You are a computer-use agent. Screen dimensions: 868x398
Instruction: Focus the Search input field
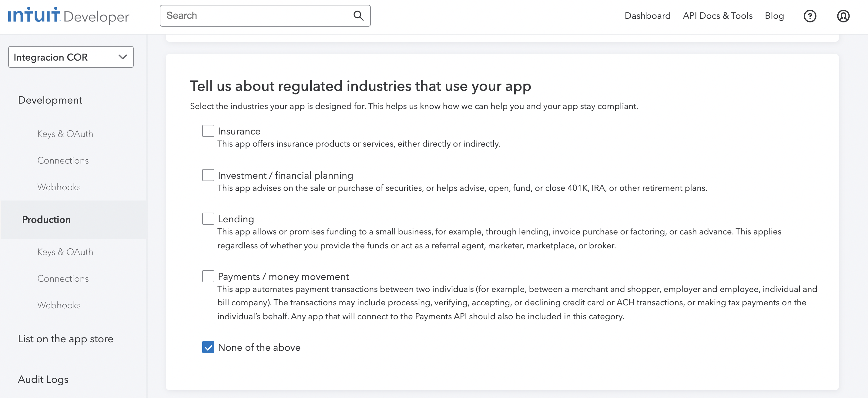(x=265, y=16)
